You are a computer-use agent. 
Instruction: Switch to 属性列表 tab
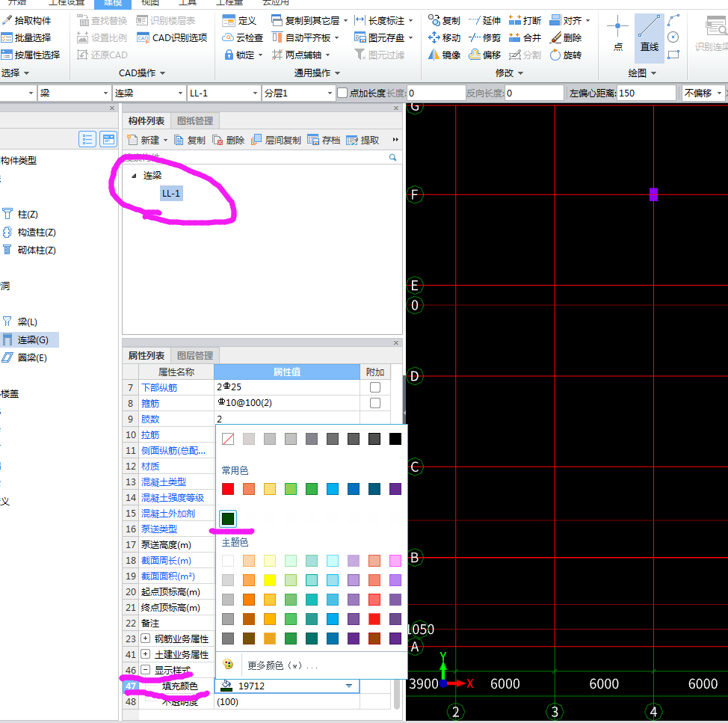point(146,356)
